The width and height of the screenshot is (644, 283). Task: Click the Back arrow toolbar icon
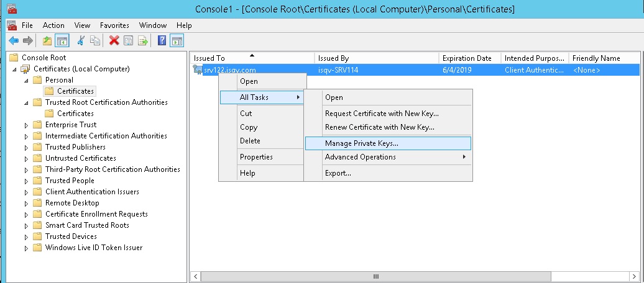(14, 41)
